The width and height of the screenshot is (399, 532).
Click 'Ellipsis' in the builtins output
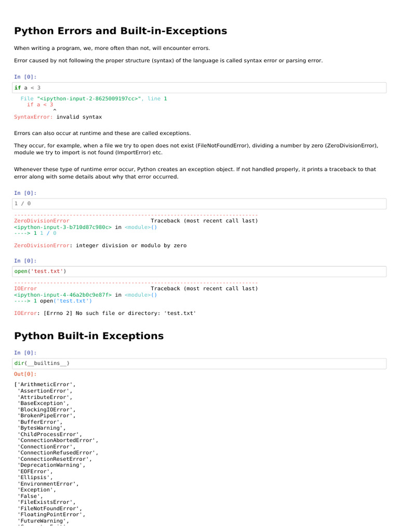point(35,477)
